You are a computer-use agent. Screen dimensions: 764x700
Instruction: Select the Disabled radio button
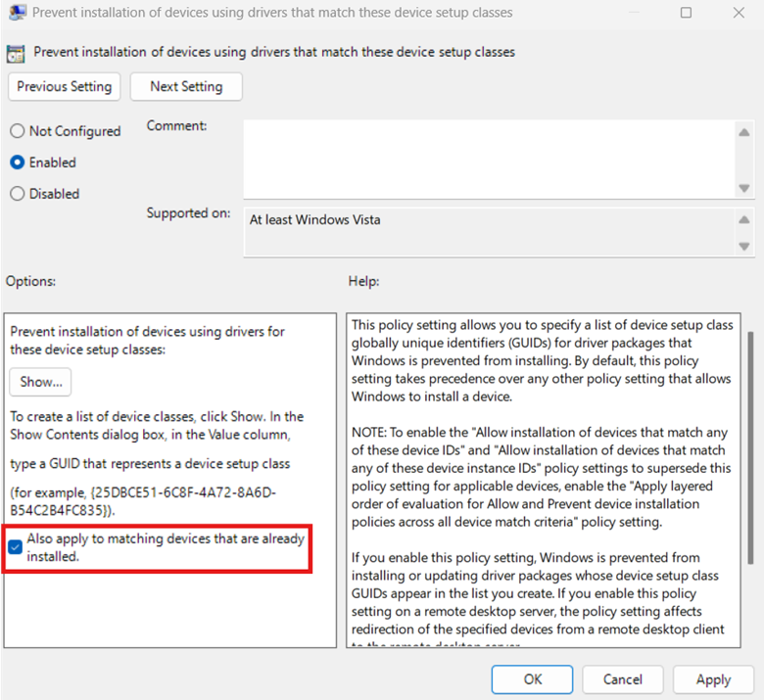click(18, 194)
